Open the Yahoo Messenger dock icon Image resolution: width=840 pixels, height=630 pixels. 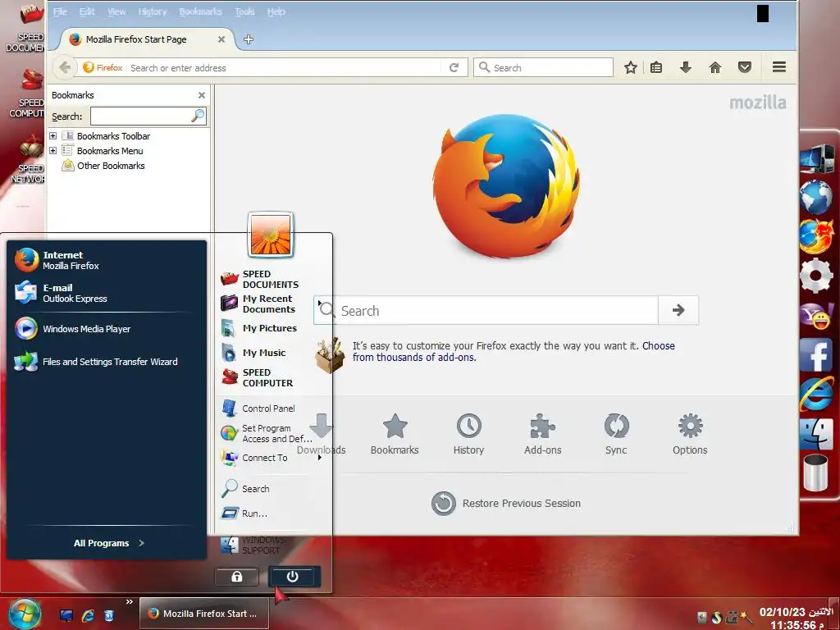(x=816, y=316)
